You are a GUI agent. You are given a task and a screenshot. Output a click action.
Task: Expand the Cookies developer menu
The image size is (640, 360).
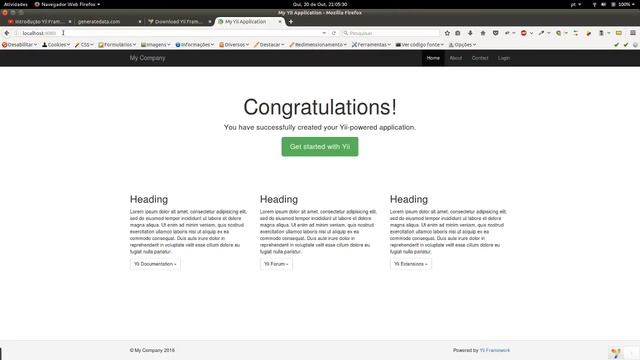coord(56,44)
